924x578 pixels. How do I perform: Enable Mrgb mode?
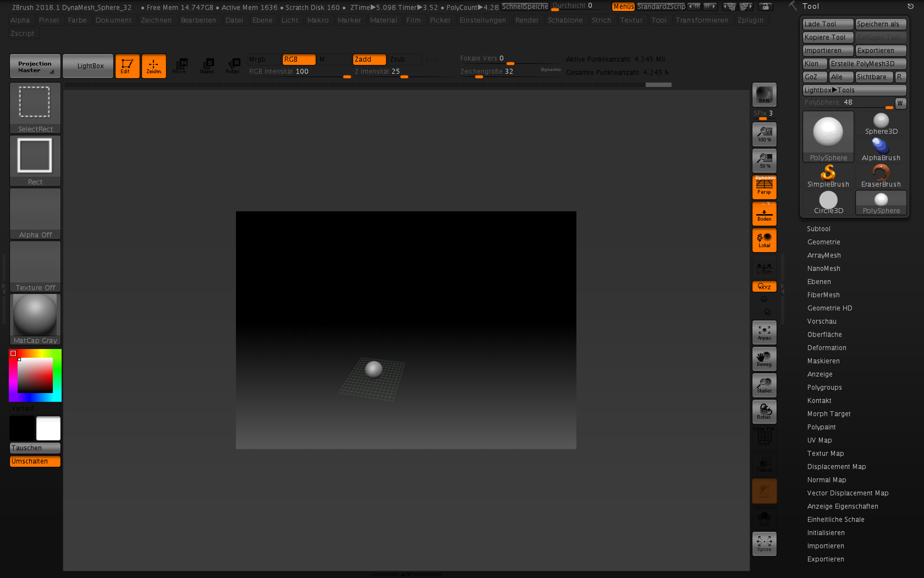pyautogui.click(x=263, y=59)
